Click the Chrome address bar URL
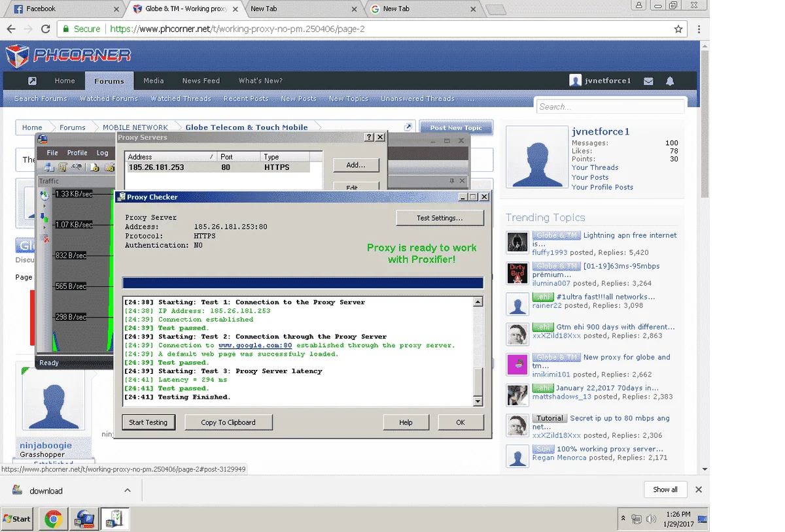785x532 pixels. [237, 29]
